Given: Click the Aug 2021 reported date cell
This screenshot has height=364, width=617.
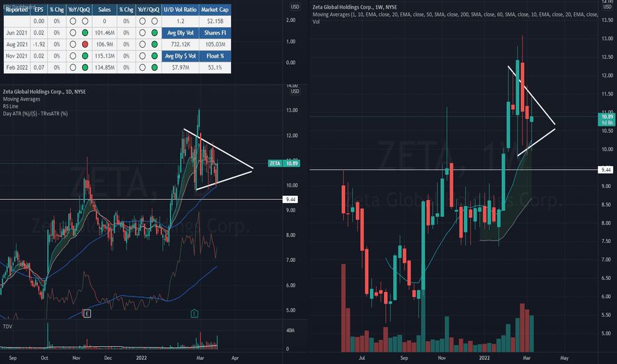Looking at the screenshot, I should 17,44.
